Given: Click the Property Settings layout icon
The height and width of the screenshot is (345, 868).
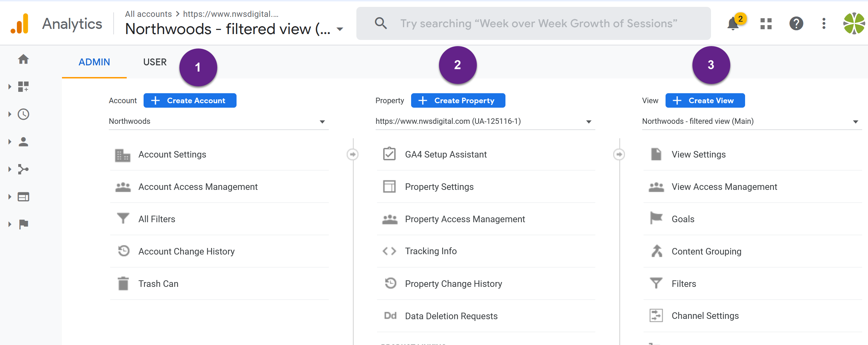Looking at the screenshot, I should [389, 186].
